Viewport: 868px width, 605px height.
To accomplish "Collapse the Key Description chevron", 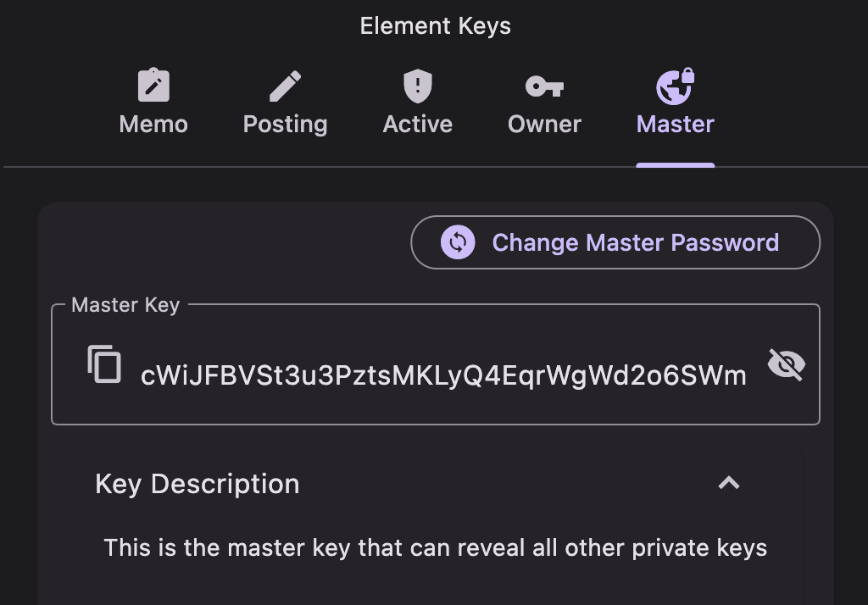I will pyautogui.click(x=729, y=483).
